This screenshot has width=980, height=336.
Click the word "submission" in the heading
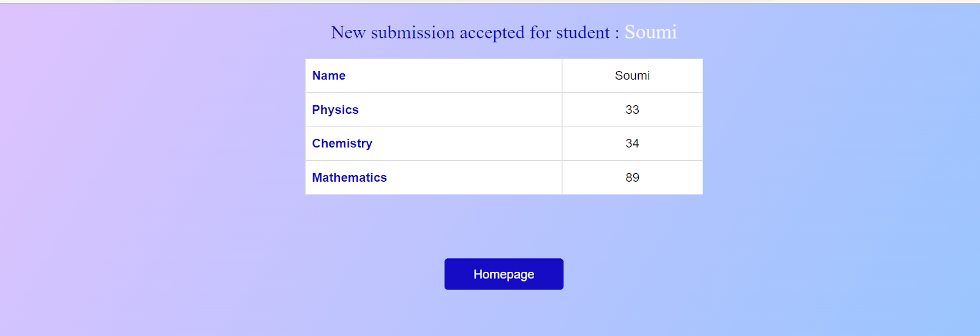(x=412, y=32)
